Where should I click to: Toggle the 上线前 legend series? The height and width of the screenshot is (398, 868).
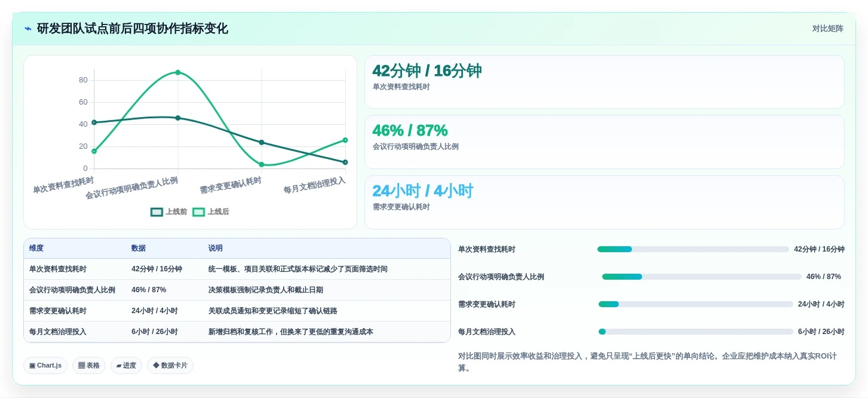click(x=169, y=212)
